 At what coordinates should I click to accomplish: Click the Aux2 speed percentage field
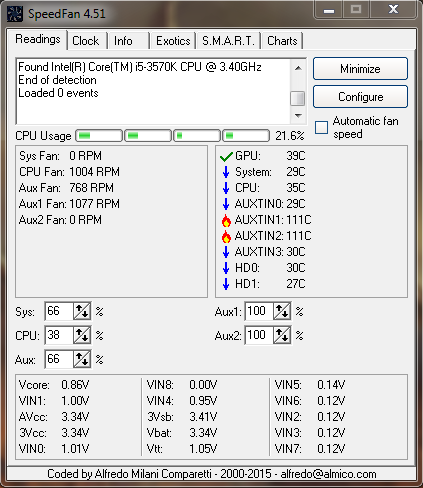point(259,335)
